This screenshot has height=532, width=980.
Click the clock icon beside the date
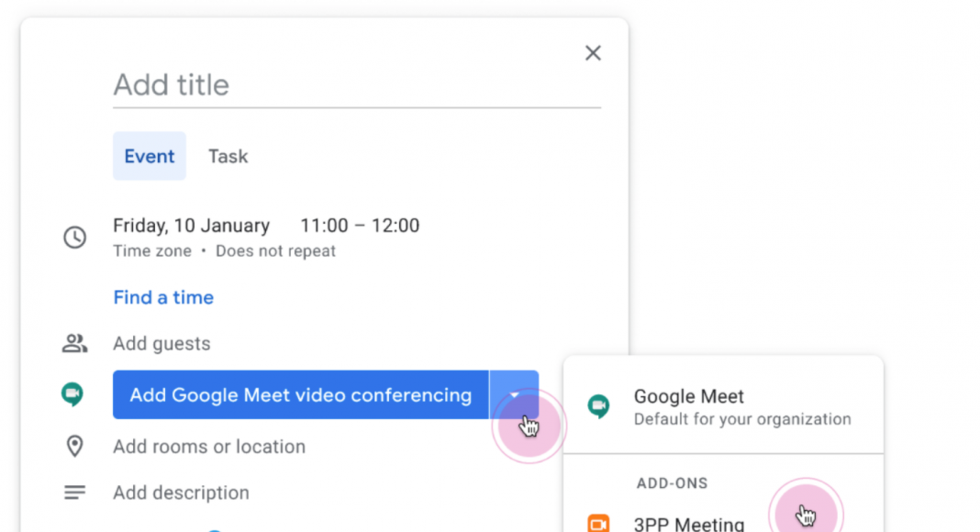(74, 238)
